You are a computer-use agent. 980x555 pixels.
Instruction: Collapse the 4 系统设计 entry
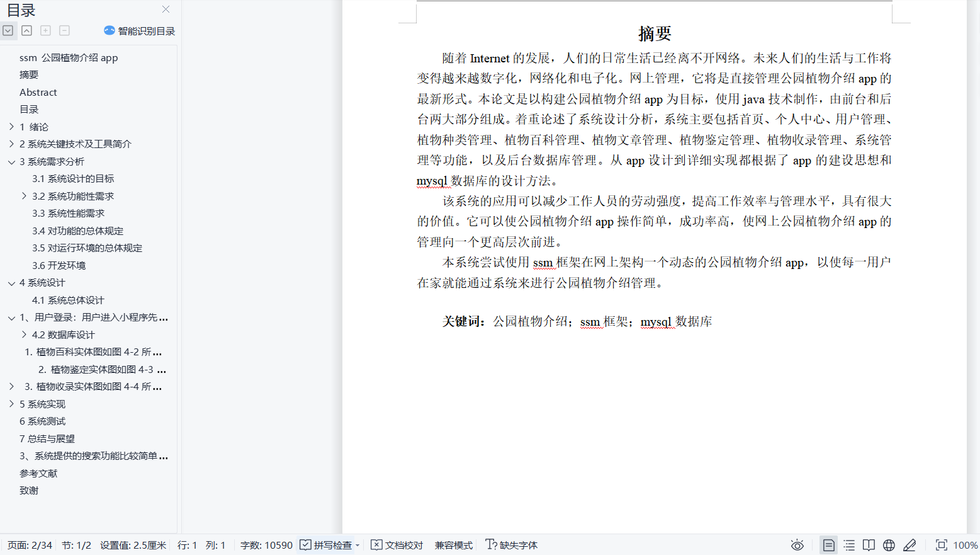coord(11,283)
